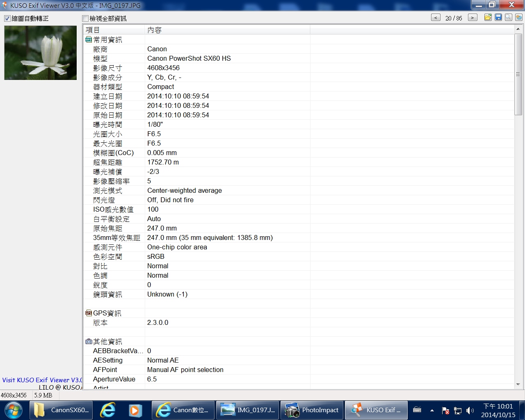
Task: Click the keyboard input tray icon
Action: [x=417, y=410]
